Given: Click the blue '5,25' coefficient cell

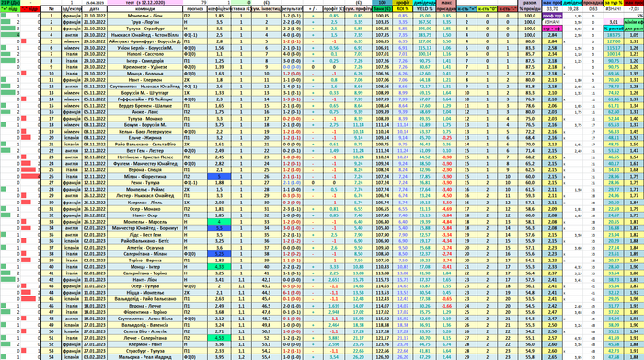Looking at the screenshot, I should 219,254.
